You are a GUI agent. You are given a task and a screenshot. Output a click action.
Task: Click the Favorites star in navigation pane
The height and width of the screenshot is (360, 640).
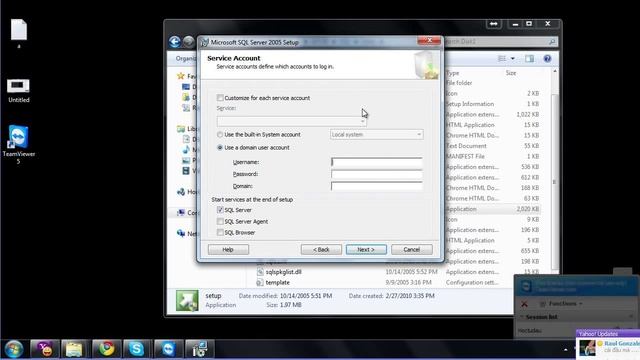181,76
